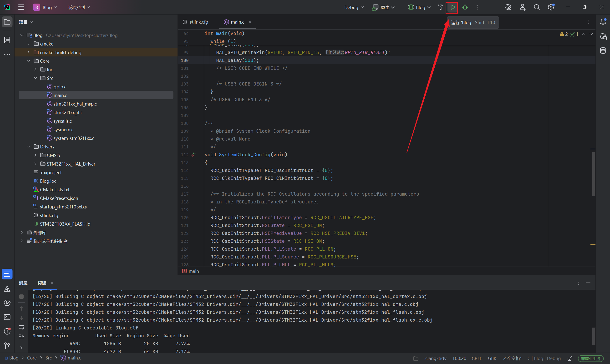
Task: Toggle scroll to end in build output
Action: pyautogui.click(x=21, y=336)
